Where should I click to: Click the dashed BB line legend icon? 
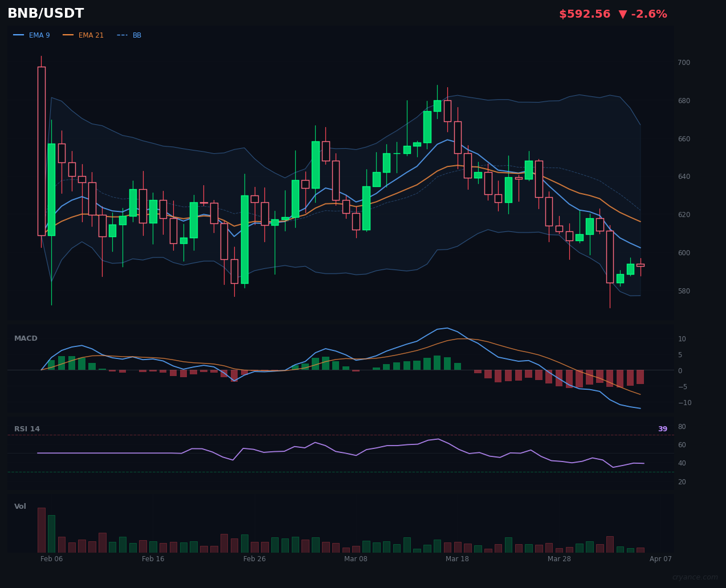[x=123, y=35]
